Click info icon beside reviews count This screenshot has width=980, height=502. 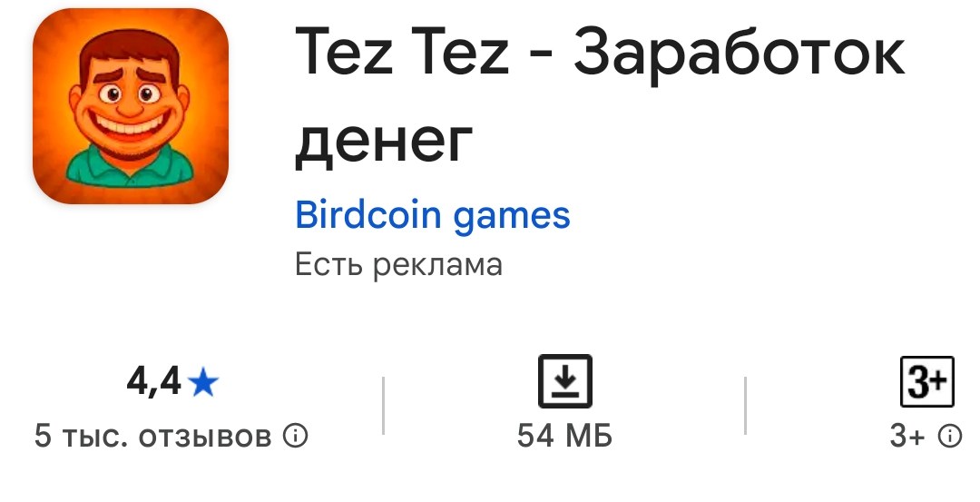pyautogui.click(x=296, y=437)
